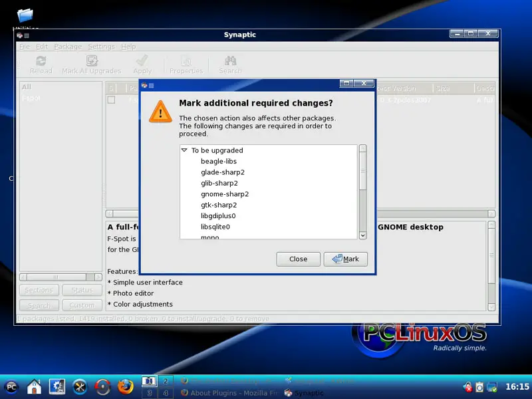
Task: Click the Apply checkmark toolbar icon
Action: click(x=142, y=61)
